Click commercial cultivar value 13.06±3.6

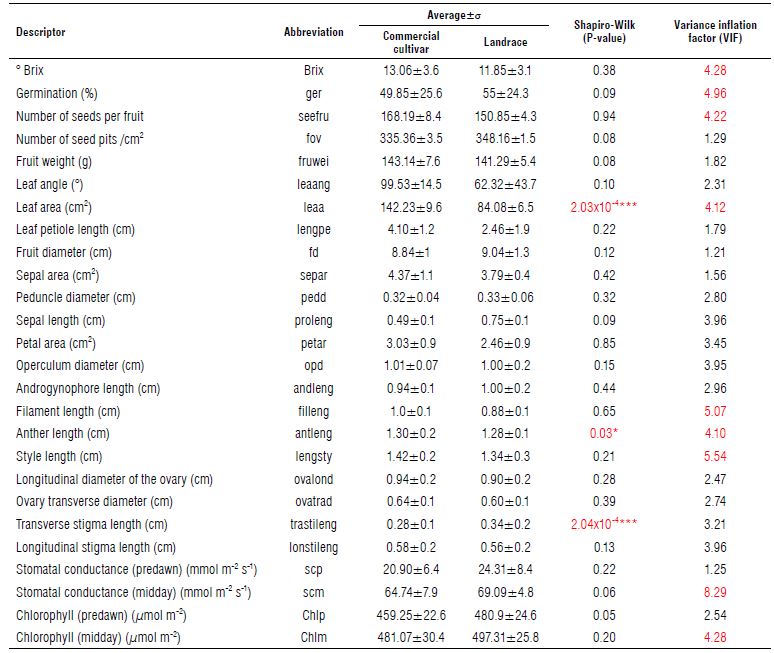[413, 71]
